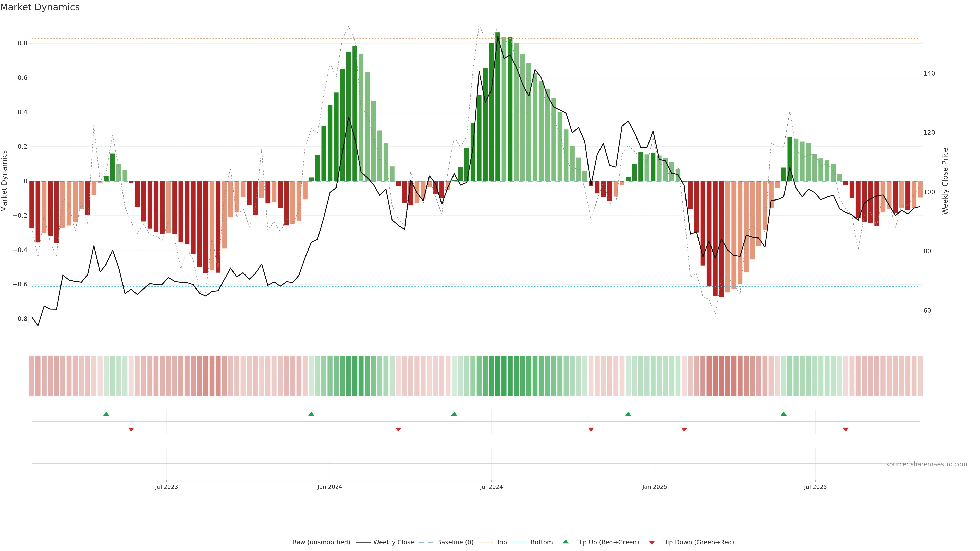Toggle the Baseline (0) legend entry
This screenshot has height=551, width=980.
[x=455, y=542]
